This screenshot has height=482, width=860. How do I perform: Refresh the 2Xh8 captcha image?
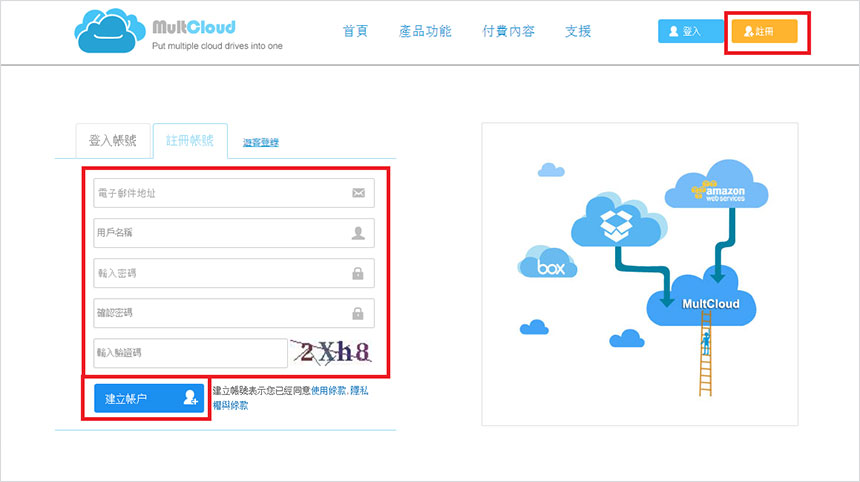click(332, 353)
